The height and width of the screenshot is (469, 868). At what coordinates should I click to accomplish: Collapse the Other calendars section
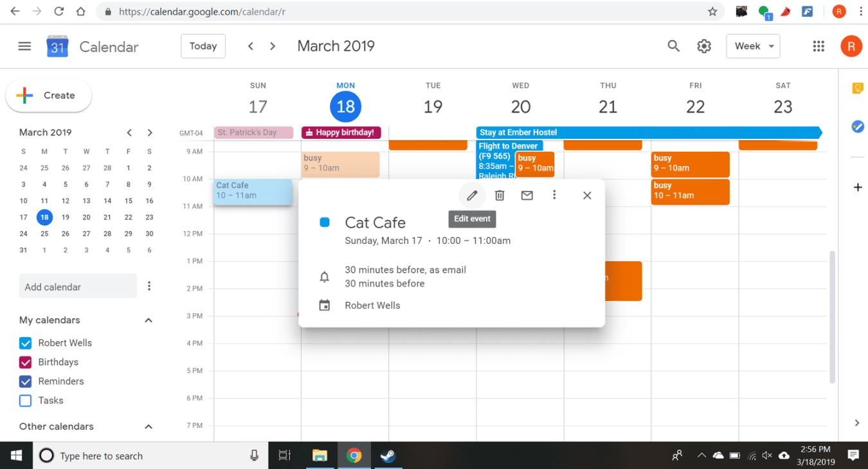point(149,427)
